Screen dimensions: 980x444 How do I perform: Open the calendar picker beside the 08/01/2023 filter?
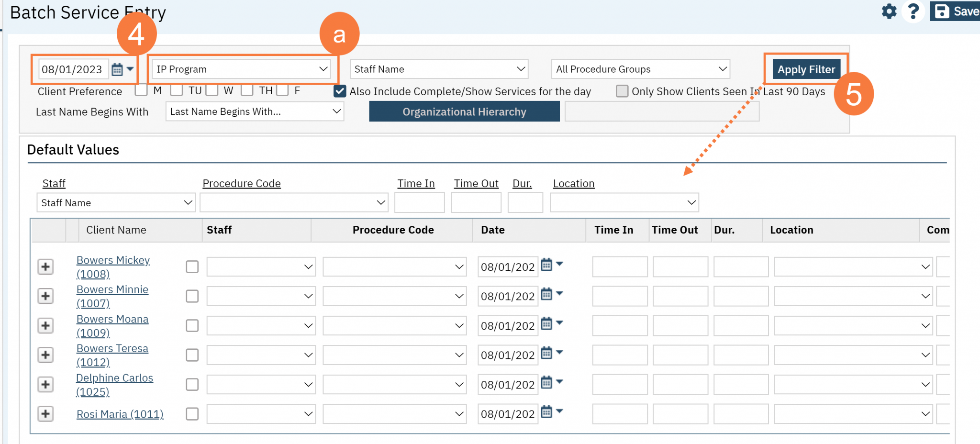[x=118, y=69]
